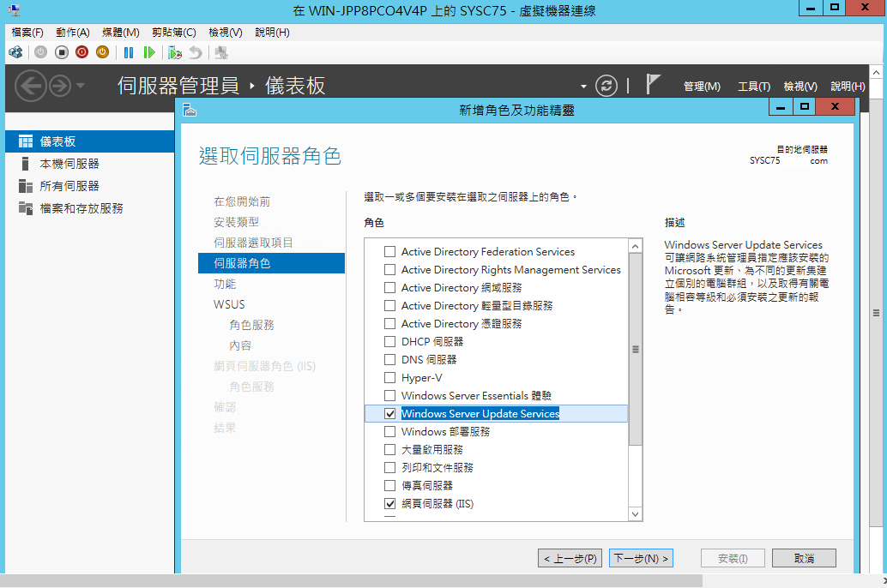Screen dimensions: 887x588
Task: Check Active Directory 網域服務 role
Action: pyautogui.click(x=389, y=288)
